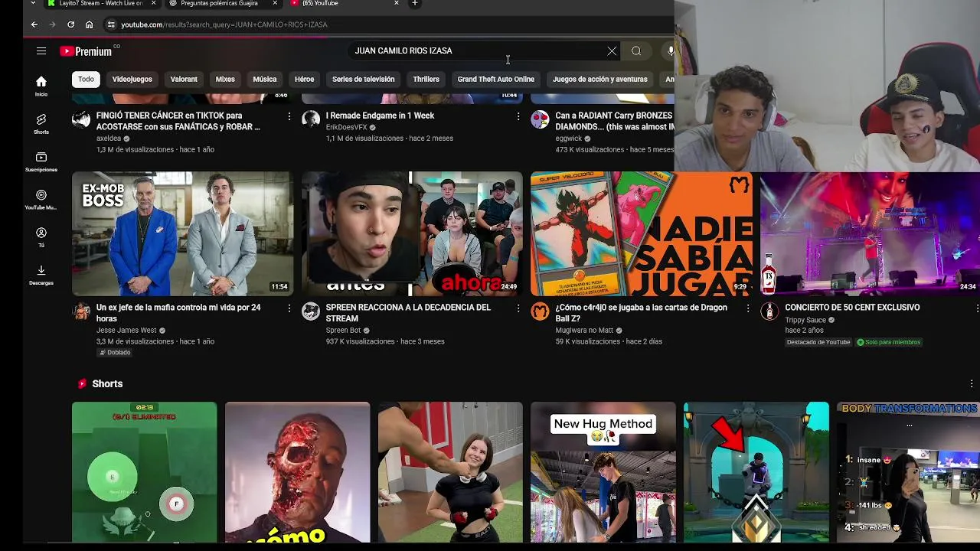Viewport: 980px width, 551px height.
Task: Open title I Remade Endgame in 1 Week
Action: 380,116
